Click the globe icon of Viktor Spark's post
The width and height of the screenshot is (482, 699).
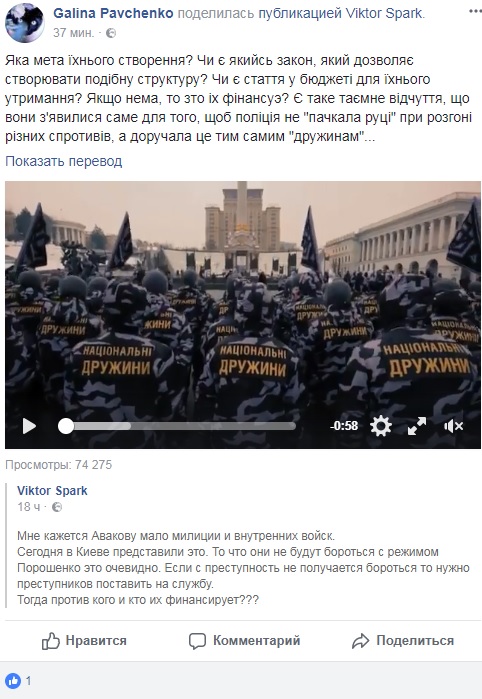coord(57,507)
